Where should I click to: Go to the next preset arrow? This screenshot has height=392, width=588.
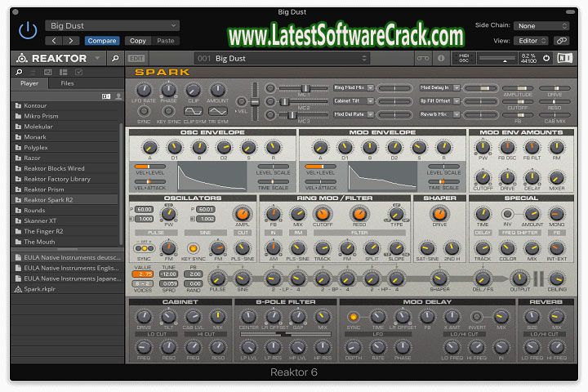point(71,41)
